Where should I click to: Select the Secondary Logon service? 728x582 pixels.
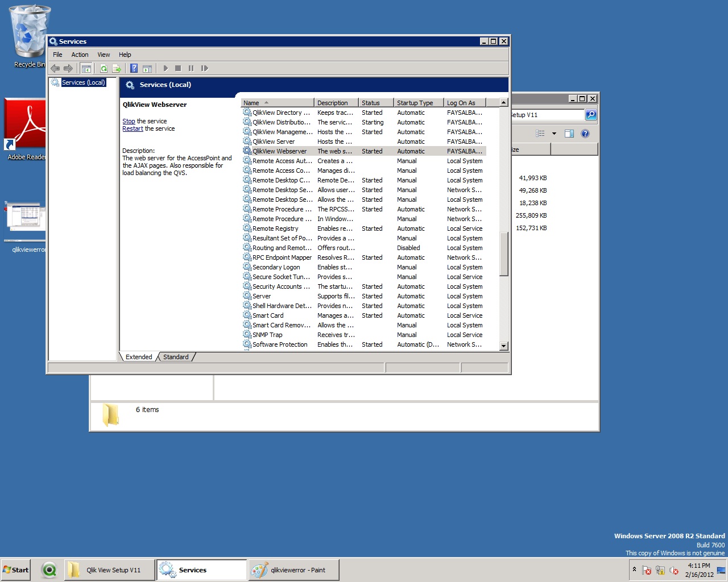coord(364,267)
